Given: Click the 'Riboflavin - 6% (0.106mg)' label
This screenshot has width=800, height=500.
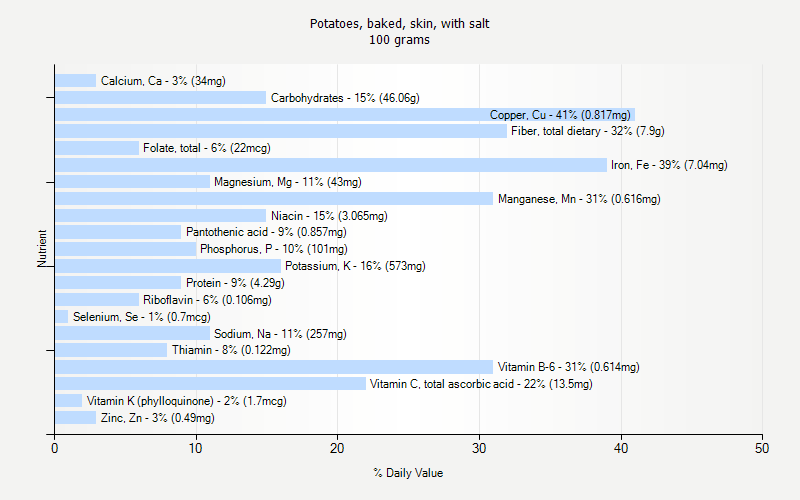Looking at the screenshot, I should 207,299.
